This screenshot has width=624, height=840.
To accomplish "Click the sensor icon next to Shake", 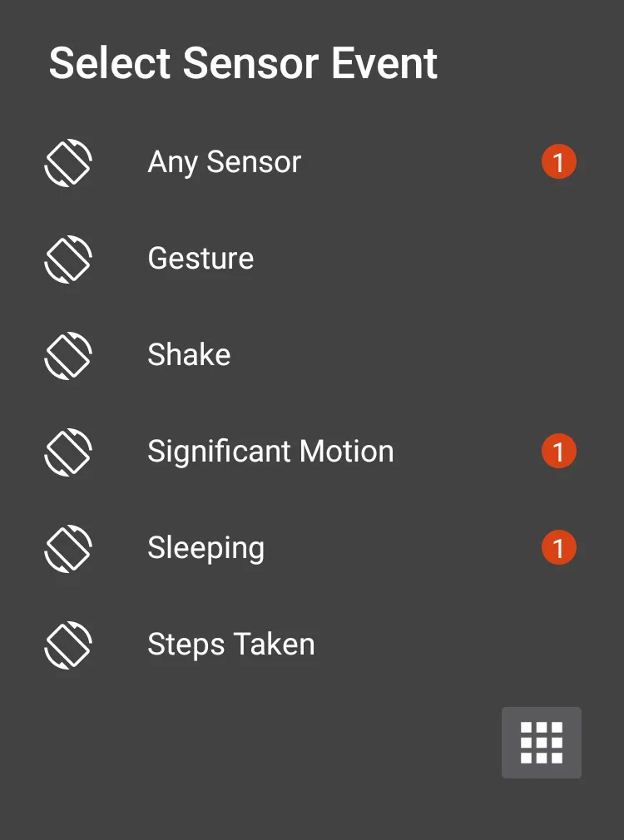I will (x=68, y=355).
